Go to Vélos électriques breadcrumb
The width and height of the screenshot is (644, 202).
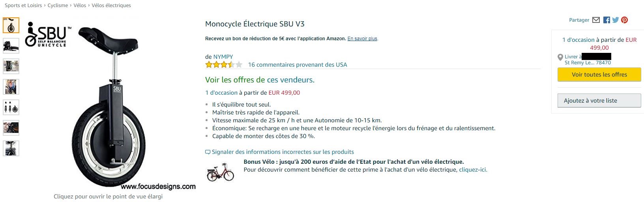tap(111, 6)
